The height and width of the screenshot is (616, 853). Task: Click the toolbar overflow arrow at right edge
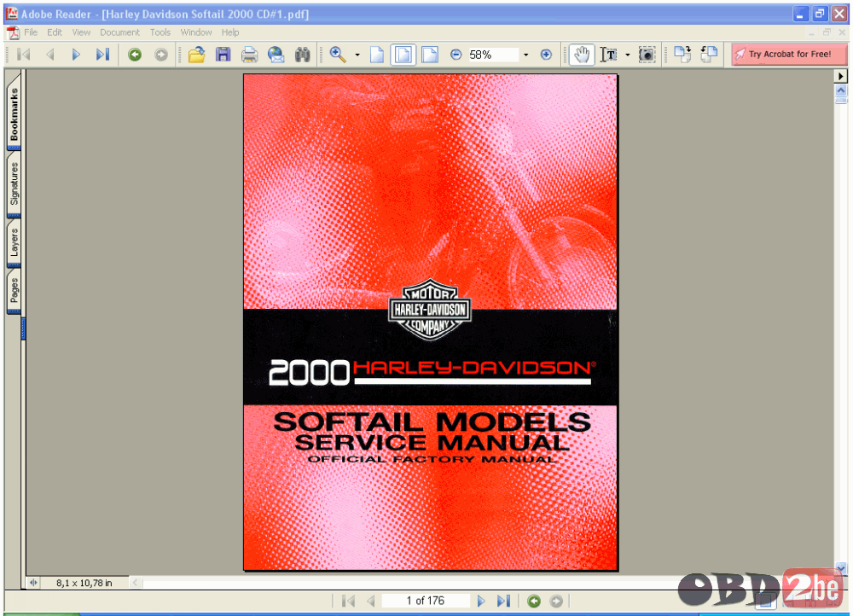point(841,76)
